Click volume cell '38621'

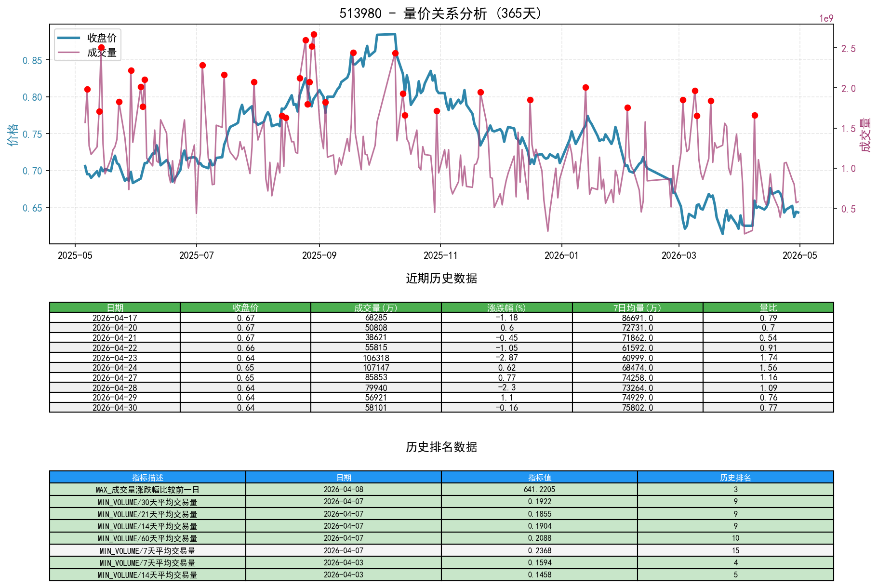[376, 337]
